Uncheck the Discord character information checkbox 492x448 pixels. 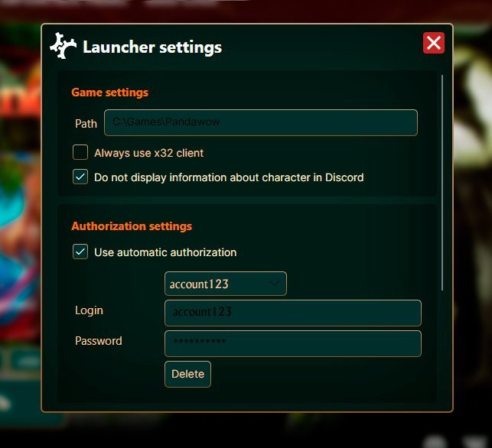pyautogui.click(x=80, y=177)
